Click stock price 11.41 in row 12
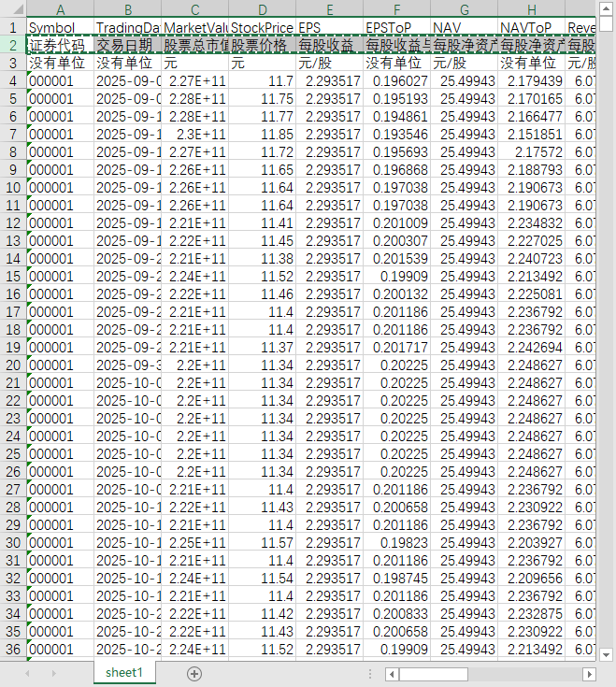Viewport: 616px width, 687px height. click(x=262, y=223)
